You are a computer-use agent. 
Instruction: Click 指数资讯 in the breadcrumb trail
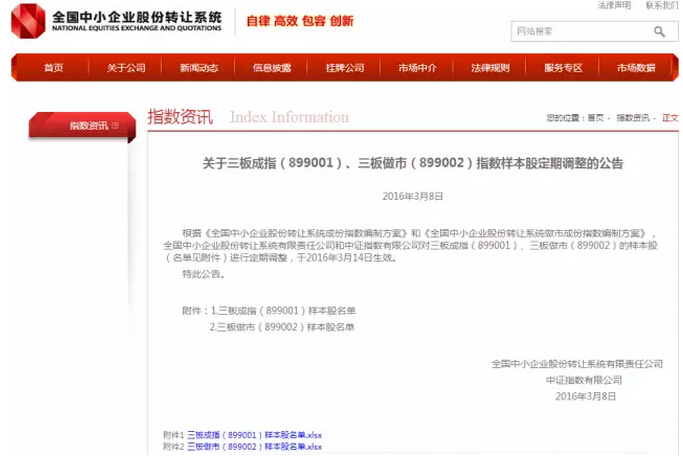632,118
